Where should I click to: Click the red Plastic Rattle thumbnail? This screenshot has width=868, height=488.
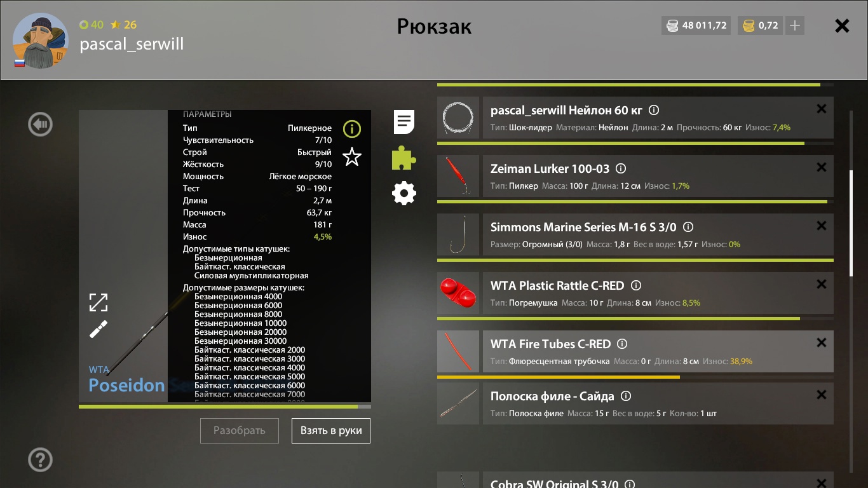pyautogui.click(x=458, y=293)
